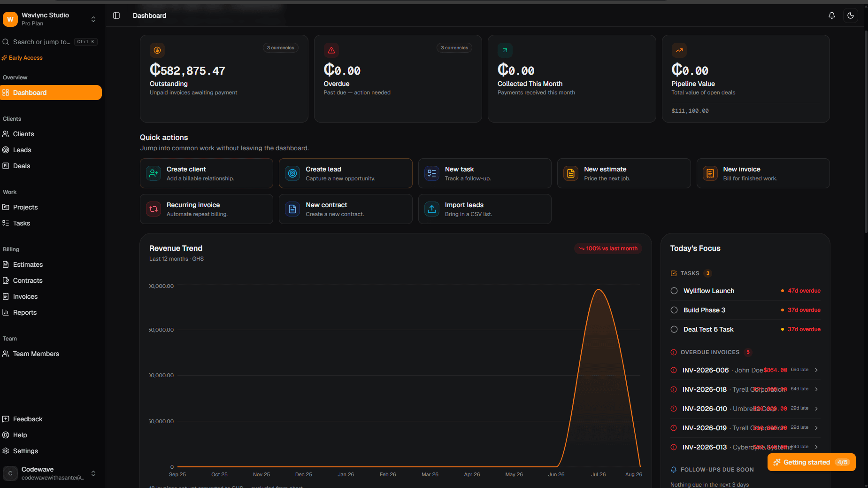Complete the Deal Test 5 Task circle

[674, 329]
